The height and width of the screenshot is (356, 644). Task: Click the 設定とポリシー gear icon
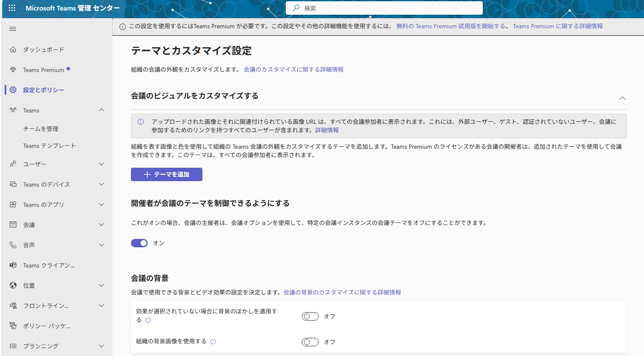coord(13,90)
